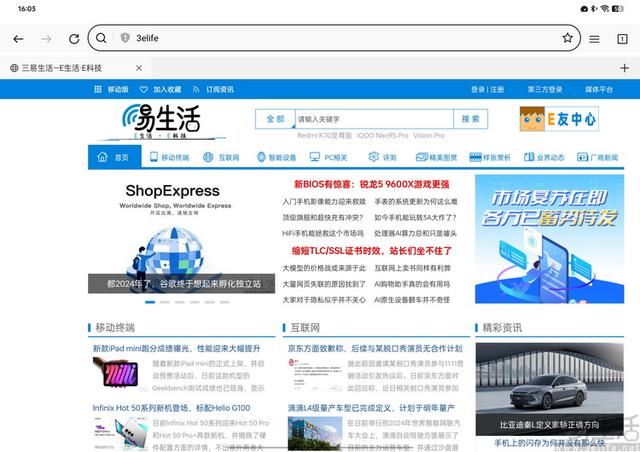
Task: Open the 评测 navigation item
Action: tap(383, 157)
